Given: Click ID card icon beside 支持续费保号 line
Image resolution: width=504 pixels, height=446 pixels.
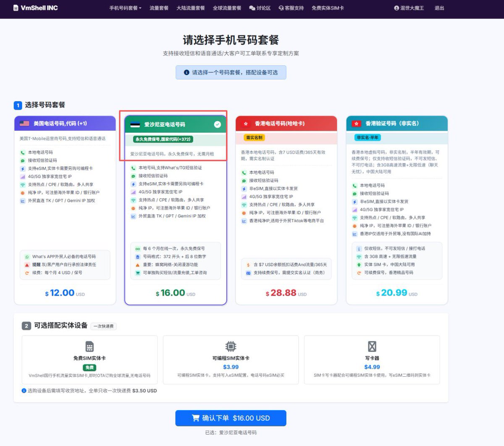Looking at the screenshot, I should click(249, 273).
